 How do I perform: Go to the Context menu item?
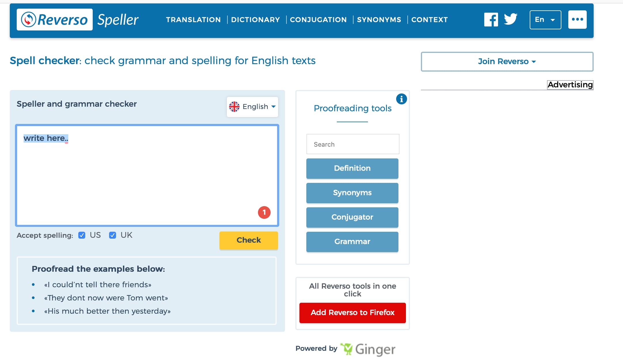[430, 20]
